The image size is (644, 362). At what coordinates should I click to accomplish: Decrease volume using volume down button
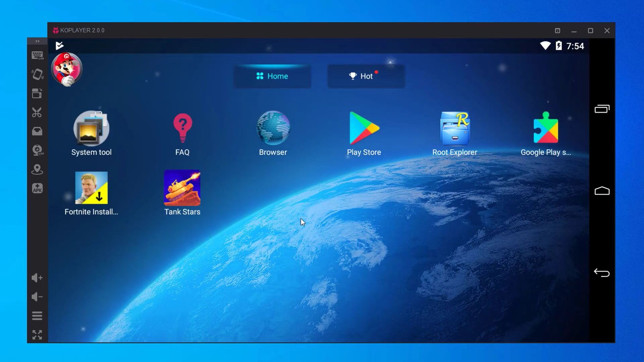[x=38, y=296]
